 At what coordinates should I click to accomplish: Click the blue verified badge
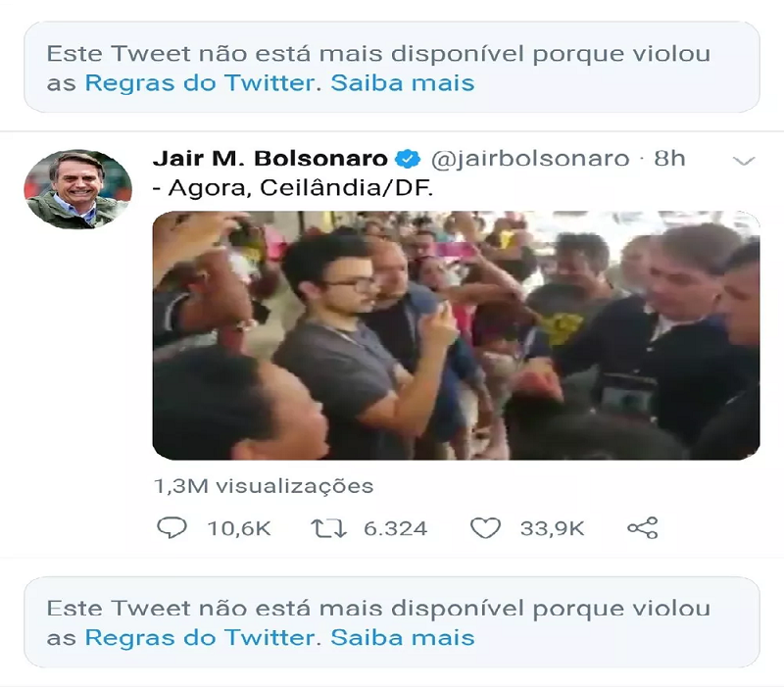click(x=408, y=159)
